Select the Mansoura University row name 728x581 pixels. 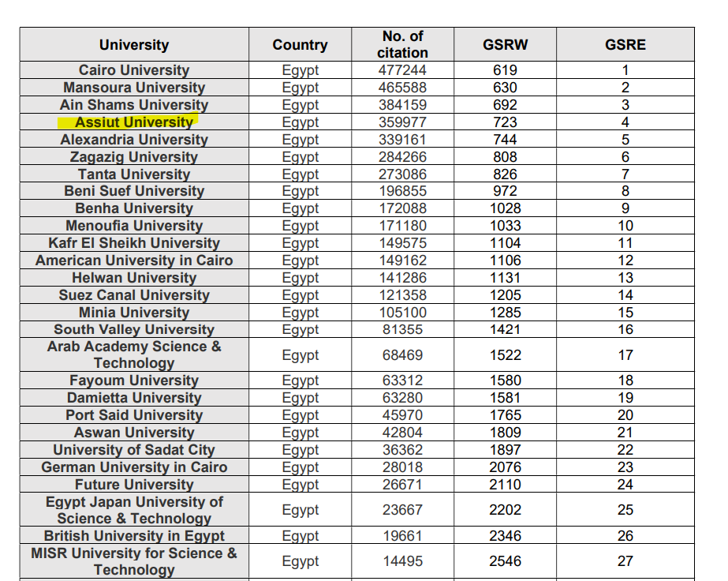134,88
